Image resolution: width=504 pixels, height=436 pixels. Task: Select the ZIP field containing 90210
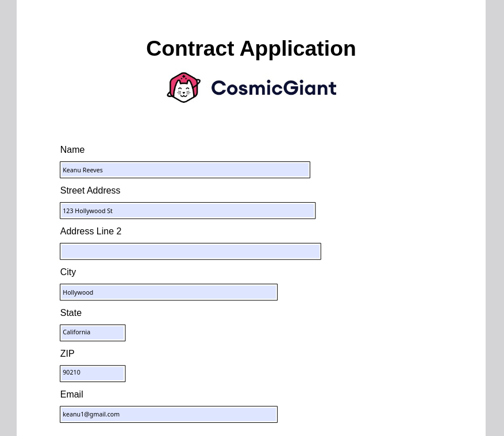(93, 373)
